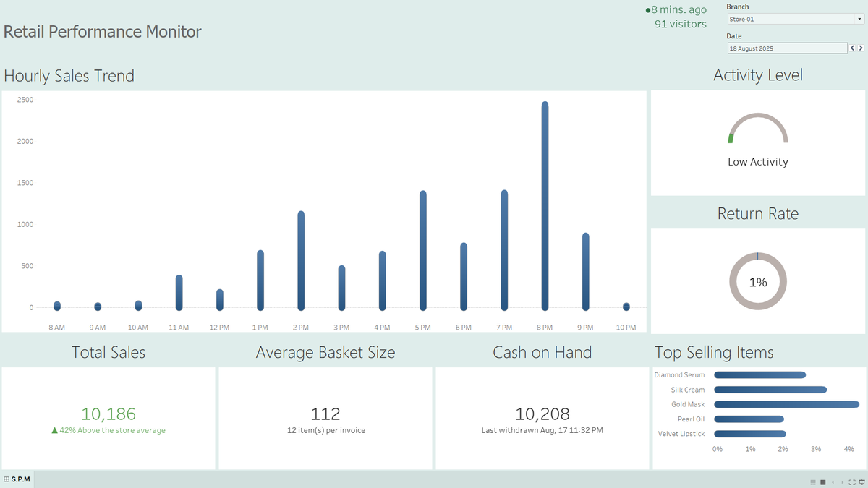Click the Total Sales value 10,186
This screenshot has width=868, height=488.
(x=109, y=414)
